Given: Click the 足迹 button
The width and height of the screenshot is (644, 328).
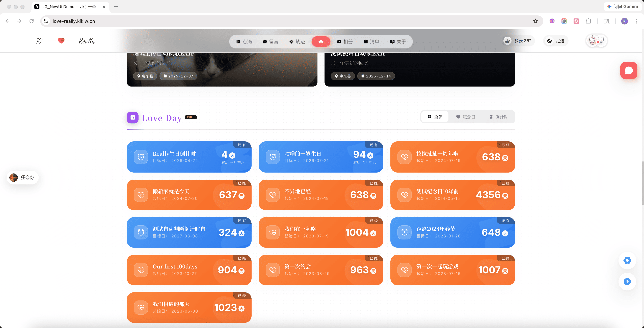Looking at the screenshot, I should click(x=556, y=41).
